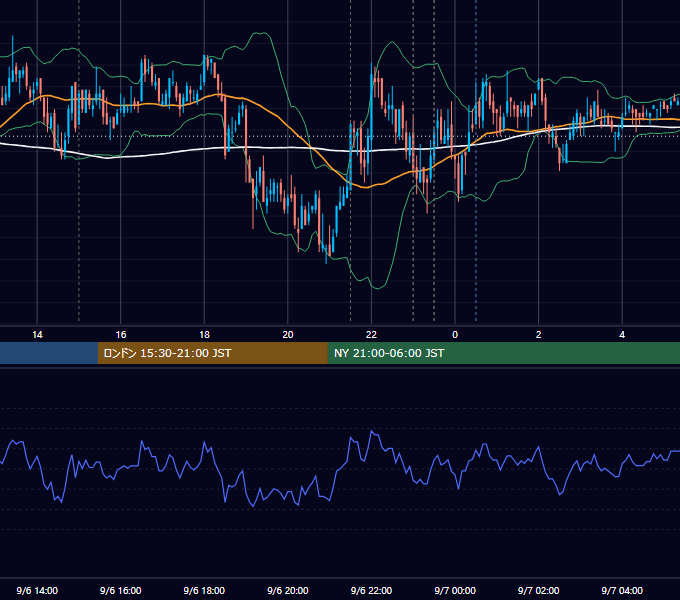Click the 9/6 16:00 time label
The width and height of the screenshot is (680, 600).
[121, 590]
